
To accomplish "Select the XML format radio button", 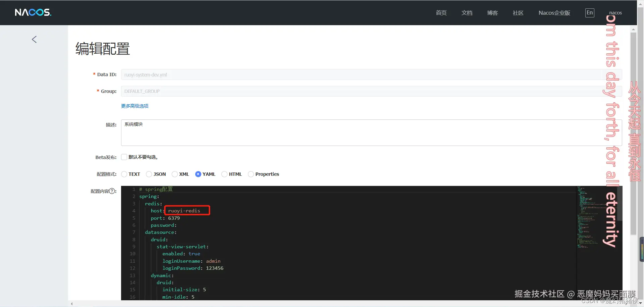I will 174,174.
